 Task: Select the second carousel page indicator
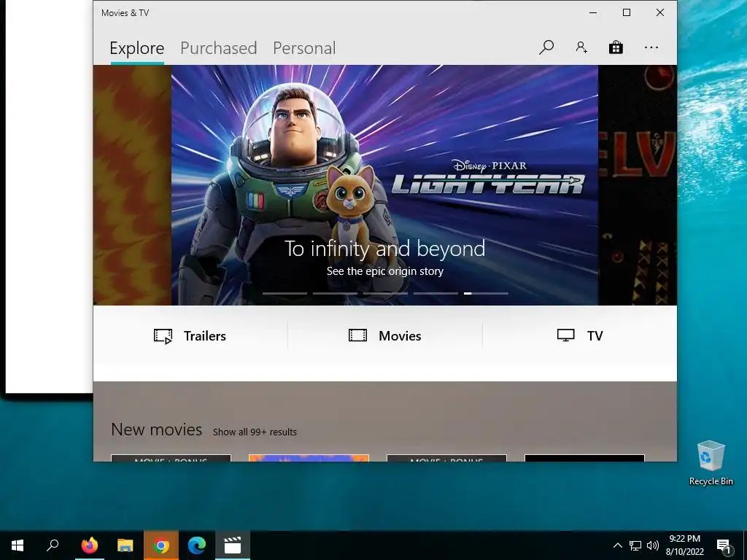click(x=335, y=293)
